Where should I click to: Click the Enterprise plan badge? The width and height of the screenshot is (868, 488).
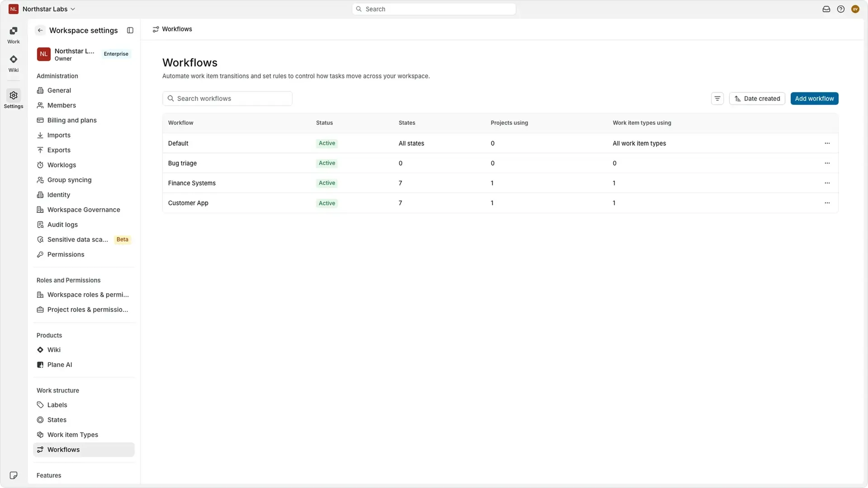click(x=116, y=54)
